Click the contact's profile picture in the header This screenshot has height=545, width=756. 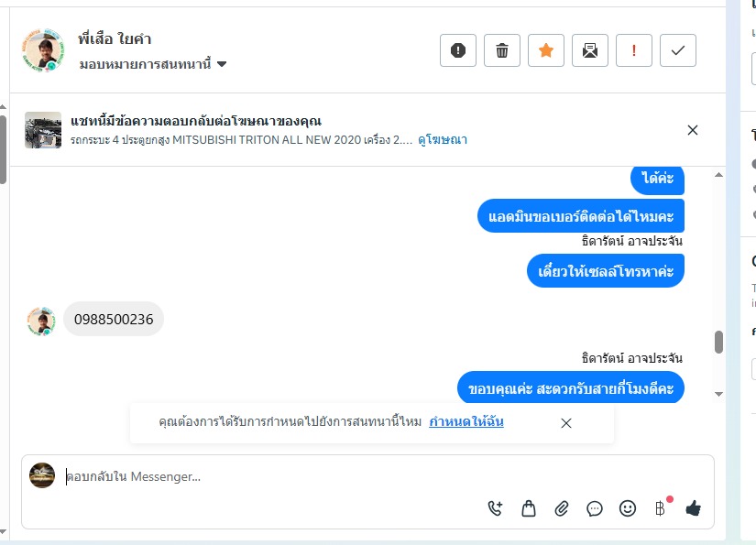[x=43, y=50]
